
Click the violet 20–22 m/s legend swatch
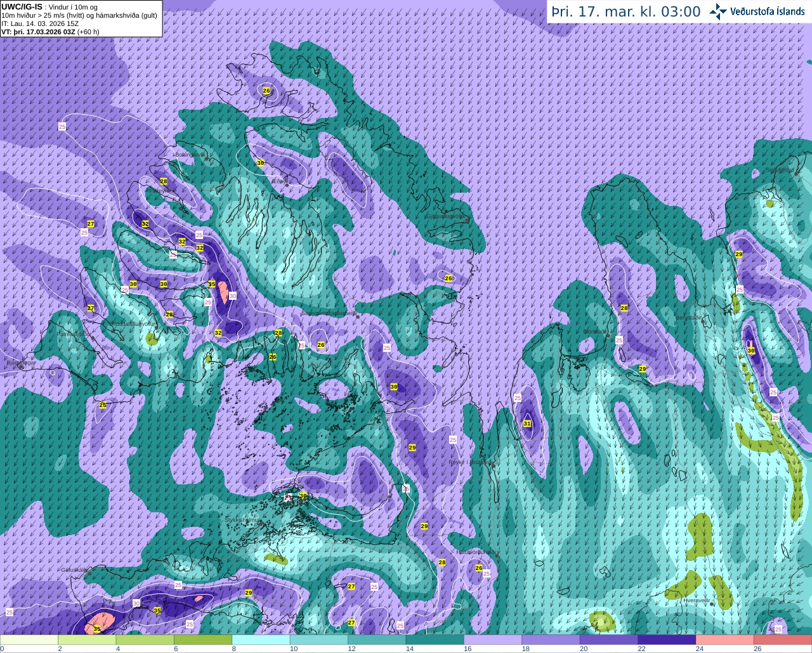609,640
